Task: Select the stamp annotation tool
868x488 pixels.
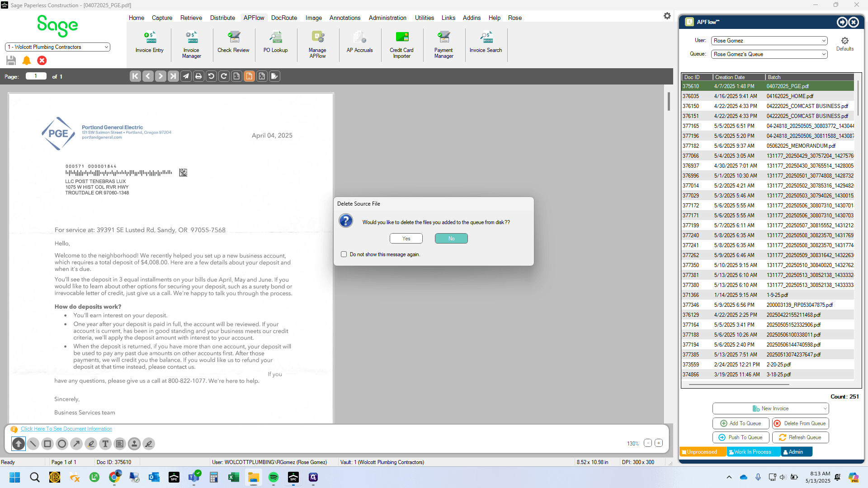Action: [x=134, y=444]
